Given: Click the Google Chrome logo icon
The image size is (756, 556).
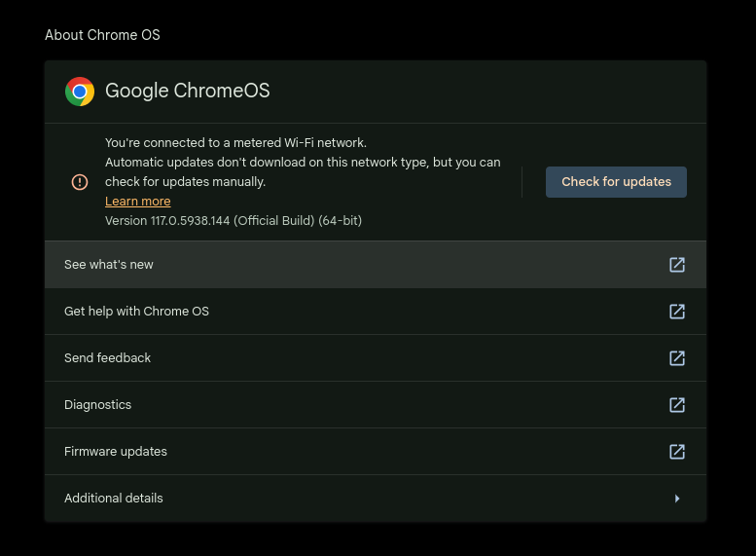Looking at the screenshot, I should [x=80, y=92].
